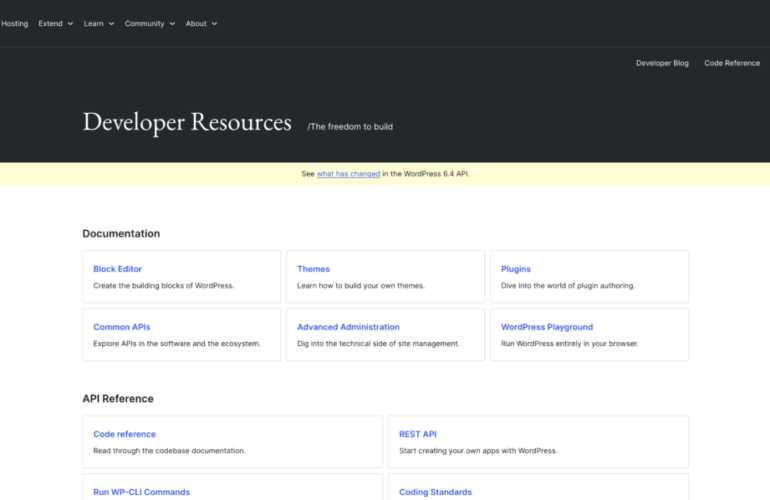Open the Community menu
770x500 pixels.
point(144,24)
